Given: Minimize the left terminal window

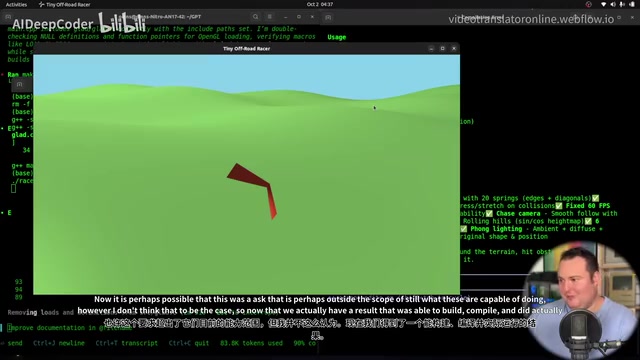Looking at the screenshot, I should [285, 17].
